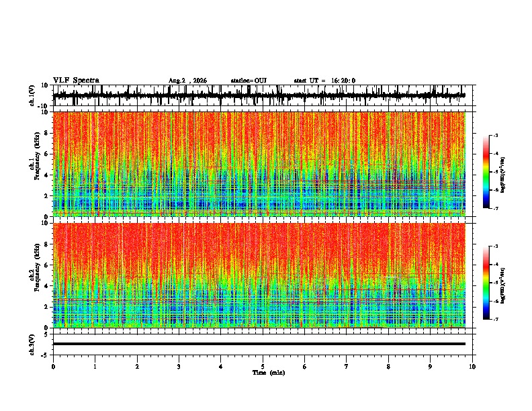The image size is (532, 411).
Task: Click the '0' tick on the time axis
Action: [53, 367]
